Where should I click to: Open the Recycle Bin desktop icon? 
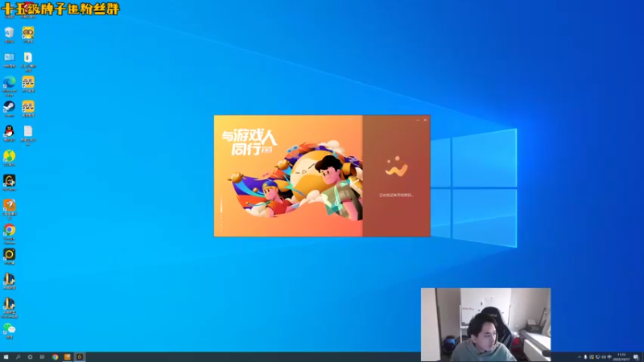pos(9,33)
